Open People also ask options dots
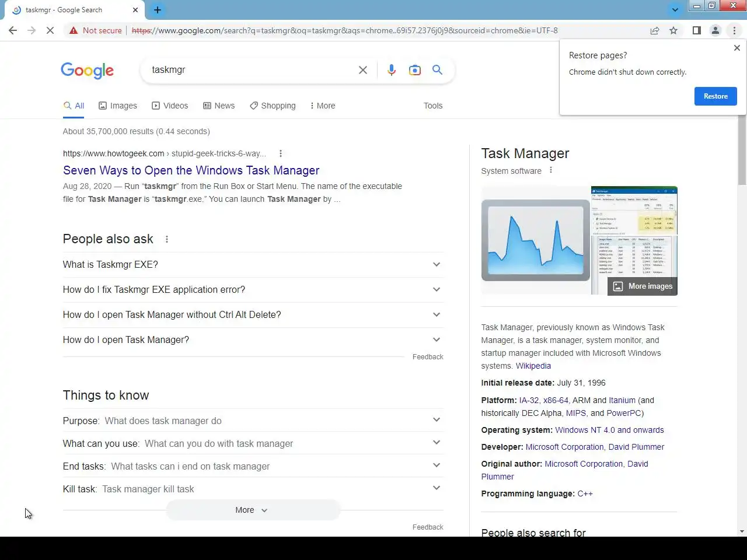Viewport: 747px width, 560px height. [167, 239]
